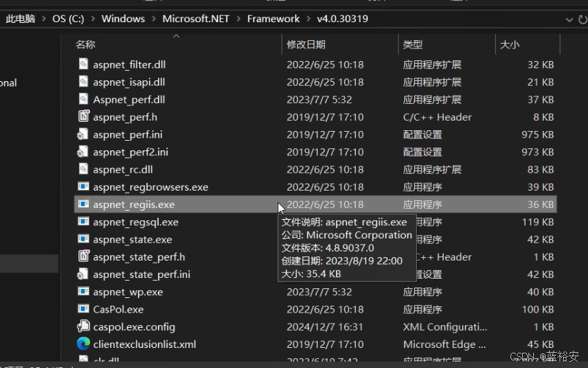The width and height of the screenshot is (588, 368).
Task: Expand the chevron after 此电脑 in breadcrumb
Action: [44, 19]
